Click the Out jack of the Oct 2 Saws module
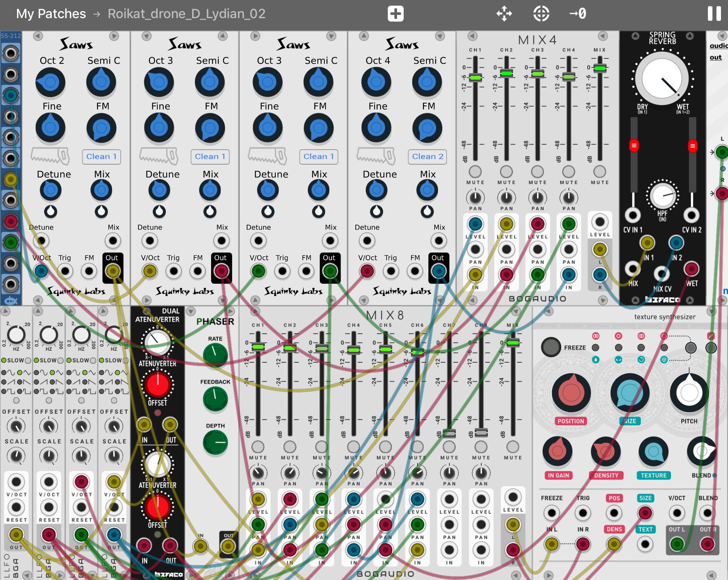This screenshot has height=580, width=728. point(113,271)
